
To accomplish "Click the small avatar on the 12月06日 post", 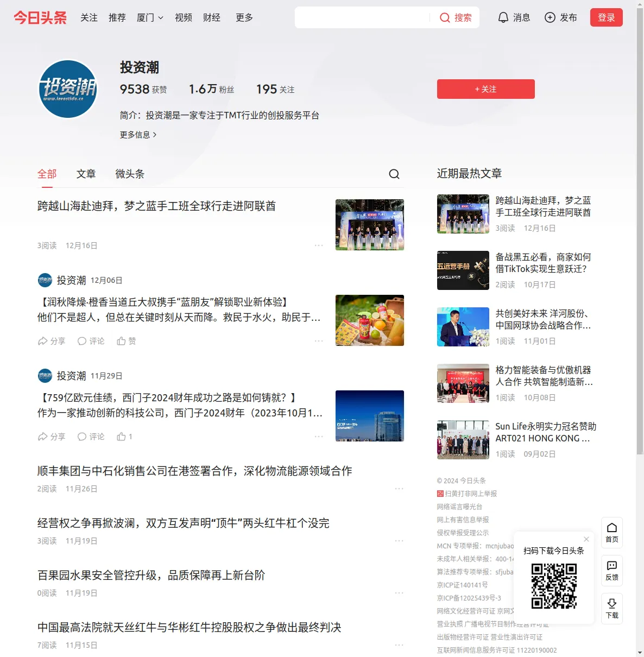I will click(x=45, y=280).
